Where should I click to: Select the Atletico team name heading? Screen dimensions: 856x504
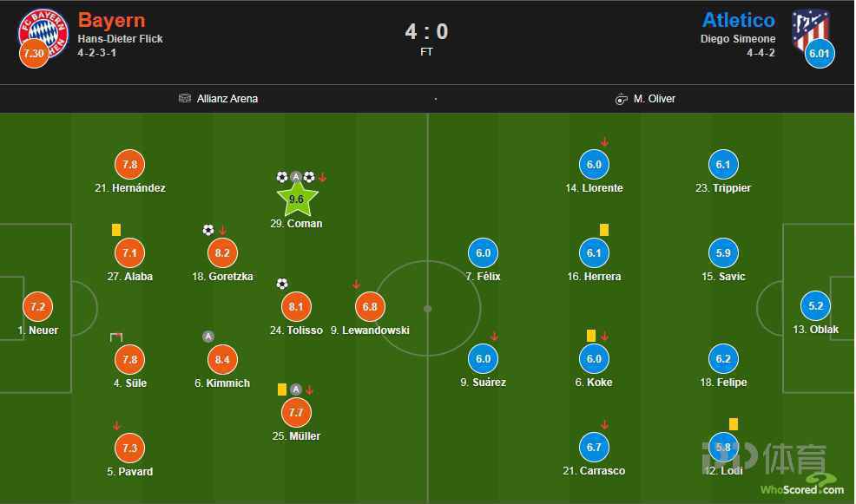click(x=739, y=20)
